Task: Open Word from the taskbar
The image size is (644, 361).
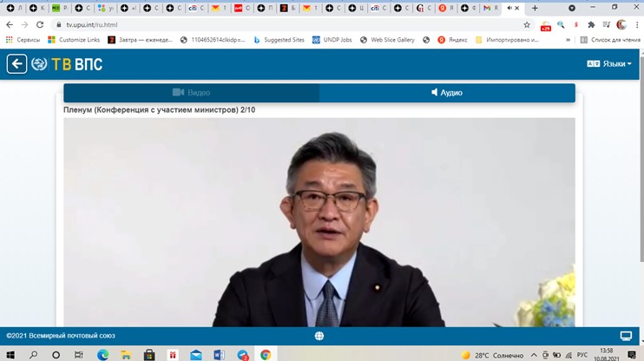Action: tap(219, 354)
